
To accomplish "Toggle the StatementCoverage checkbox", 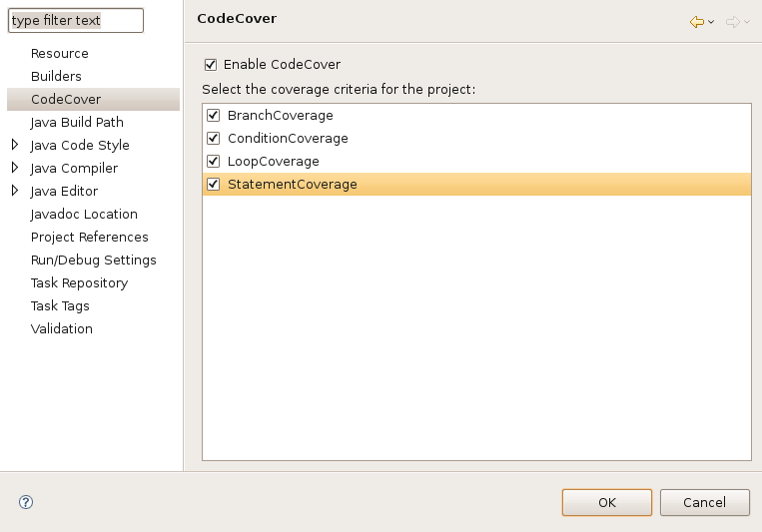I will point(214,184).
